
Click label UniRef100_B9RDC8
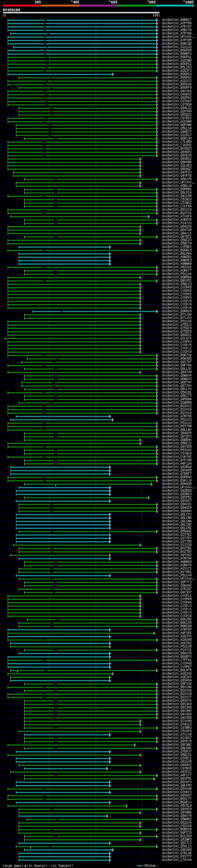pyautogui.click(x=177, y=311)
